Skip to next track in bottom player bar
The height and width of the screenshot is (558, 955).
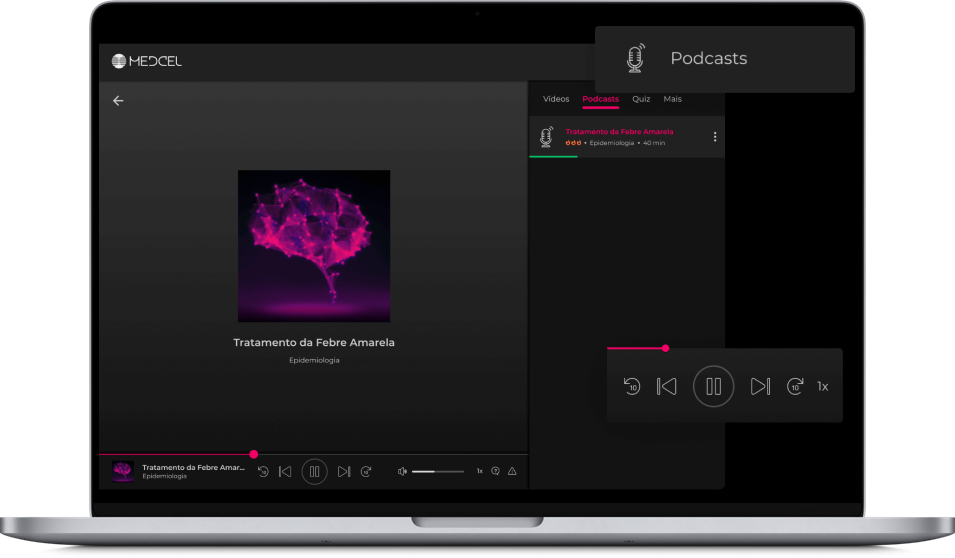point(344,471)
